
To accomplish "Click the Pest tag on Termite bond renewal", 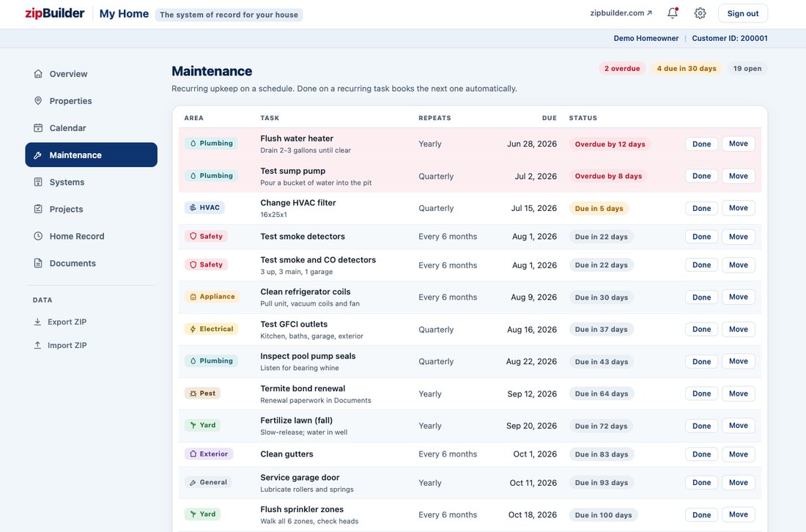I will tap(202, 394).
